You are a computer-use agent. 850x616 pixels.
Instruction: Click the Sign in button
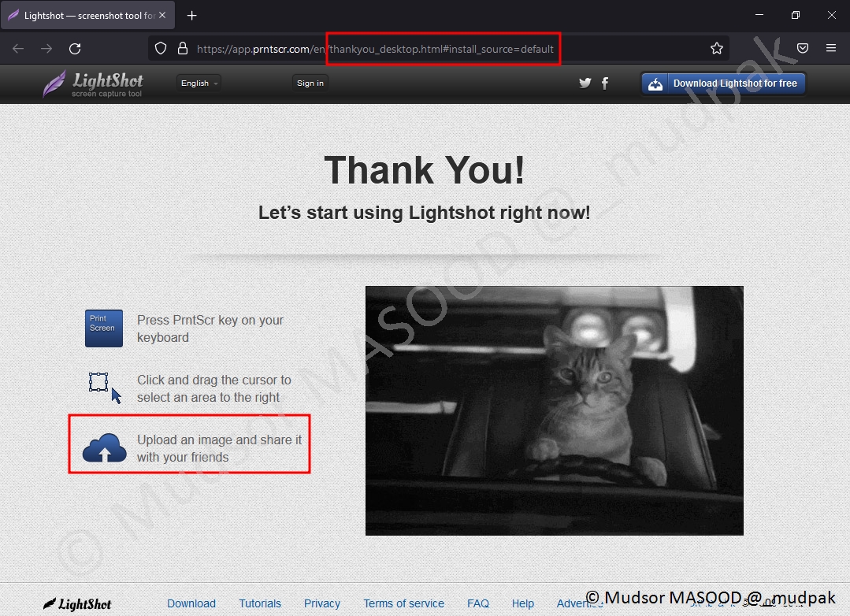[x=310, y=83]
